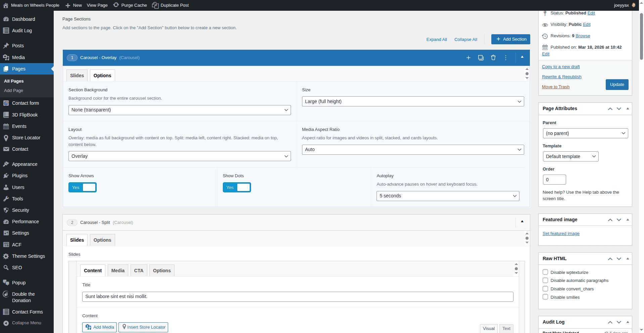Click the Update button
The height and width of the screenshot is (333, 644).
click(x=617, y=84)
